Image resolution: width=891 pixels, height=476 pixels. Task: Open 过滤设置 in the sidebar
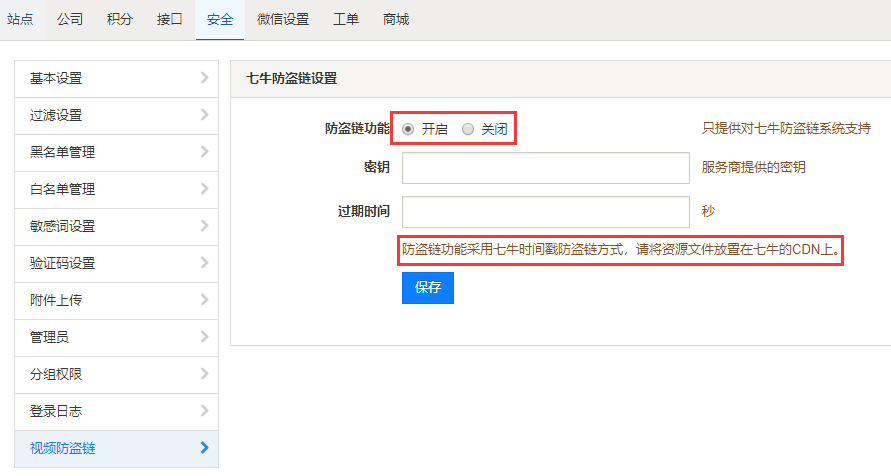pos(116,116)
